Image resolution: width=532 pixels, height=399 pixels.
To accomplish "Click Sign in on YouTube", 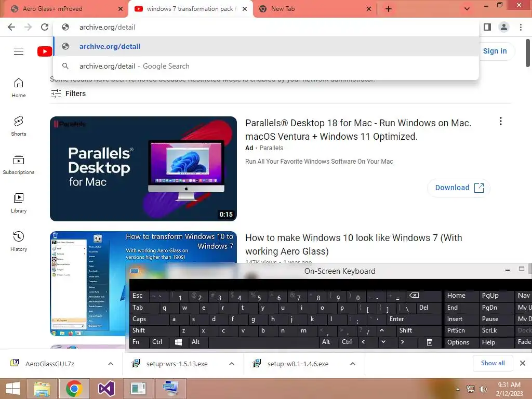I will tap(495, 51).
